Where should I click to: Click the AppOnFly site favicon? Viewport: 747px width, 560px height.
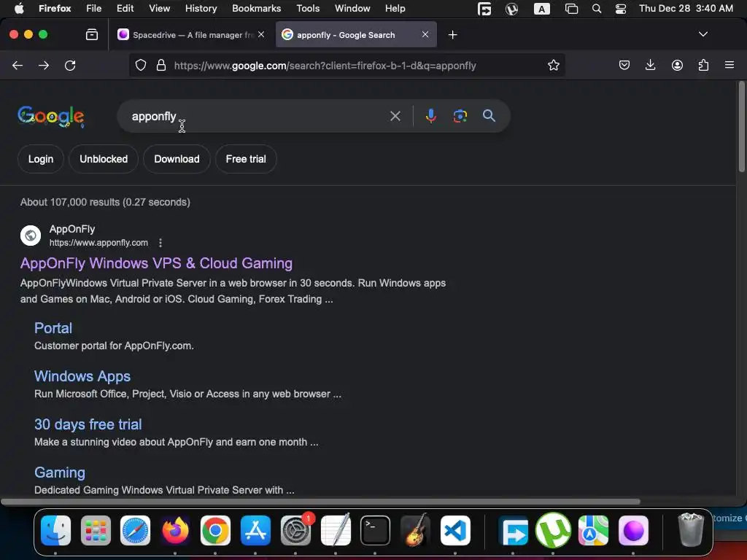pos(31,236)
